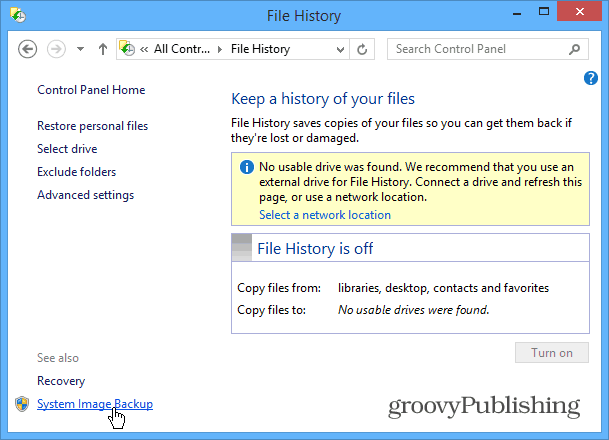The height and width of the screenshot is (440, 609).
Task: Click the 'See also' heading
Action: tap(58, 358)
